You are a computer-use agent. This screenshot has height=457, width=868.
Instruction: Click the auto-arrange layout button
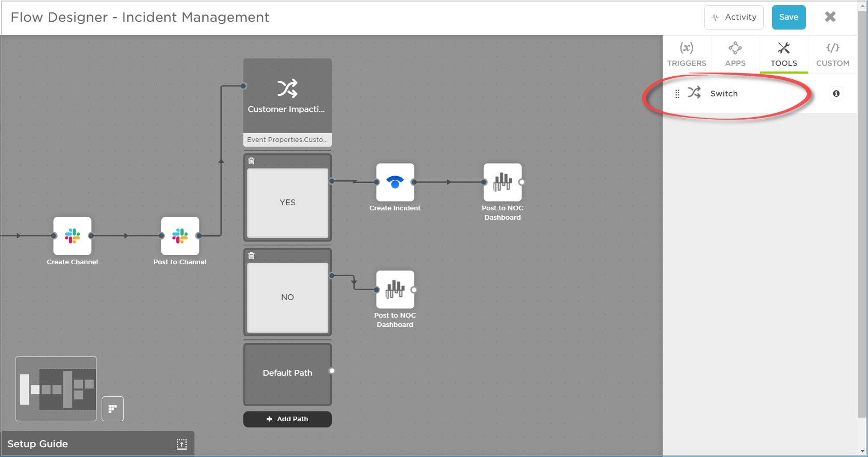[113, 409]
